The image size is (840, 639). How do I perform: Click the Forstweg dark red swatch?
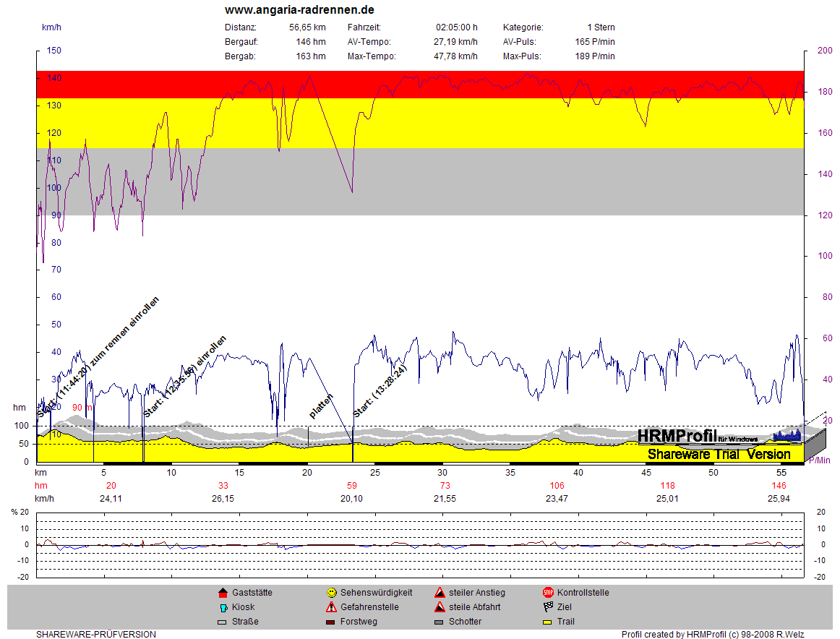click(x=331, y=622)
